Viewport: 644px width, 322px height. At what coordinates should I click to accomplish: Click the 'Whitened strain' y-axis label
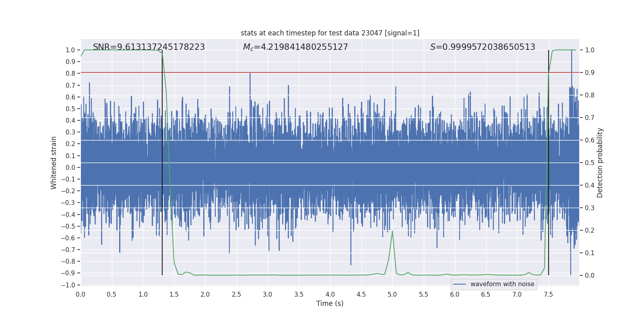pyautogui.click(x=54, y=163)
